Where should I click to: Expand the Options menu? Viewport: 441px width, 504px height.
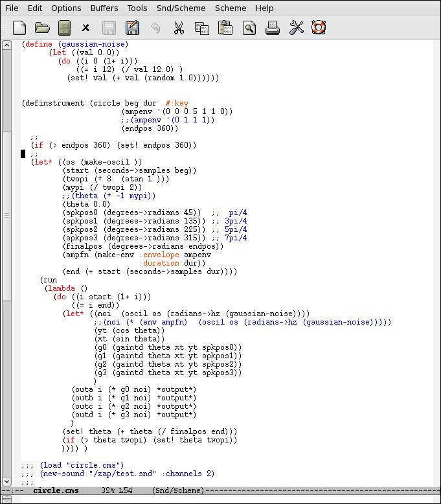[x=66, y=8]
